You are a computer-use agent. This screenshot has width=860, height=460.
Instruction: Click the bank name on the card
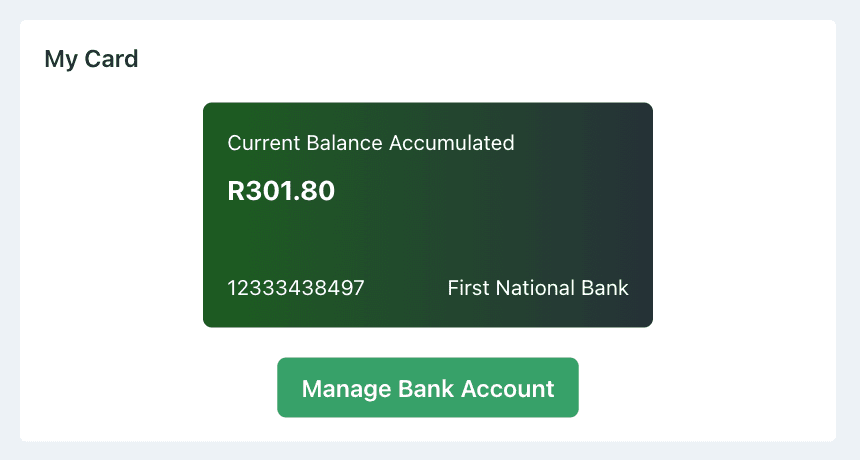click(x=538, y=289)
